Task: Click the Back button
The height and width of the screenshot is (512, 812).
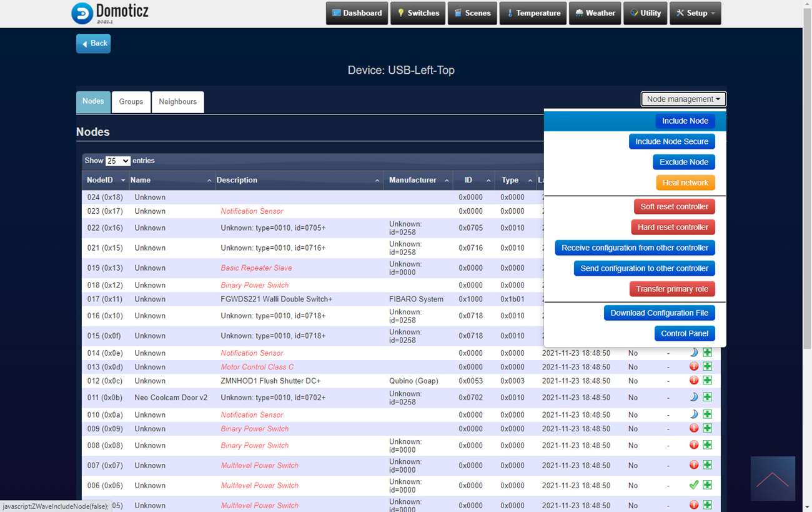Action: click(94, 44)
